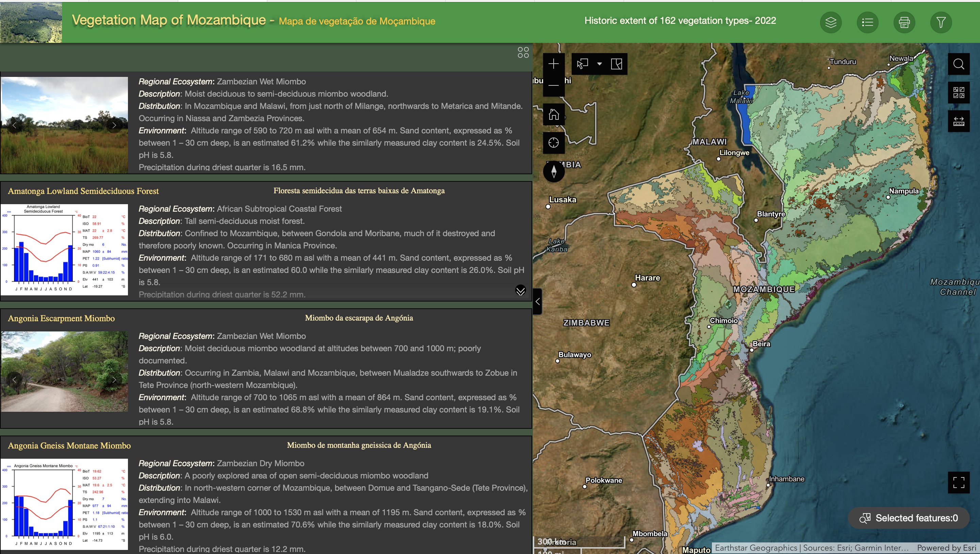Open the Search magnifier on the map
This screenshot has height=554, width=980.
point(959,64)
